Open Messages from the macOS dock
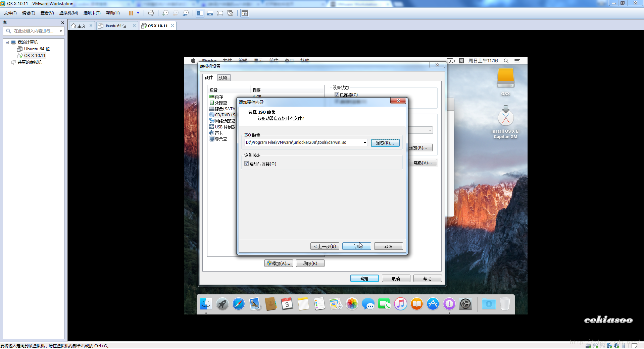Screen dimensions: 644x349 coord(368,304)
